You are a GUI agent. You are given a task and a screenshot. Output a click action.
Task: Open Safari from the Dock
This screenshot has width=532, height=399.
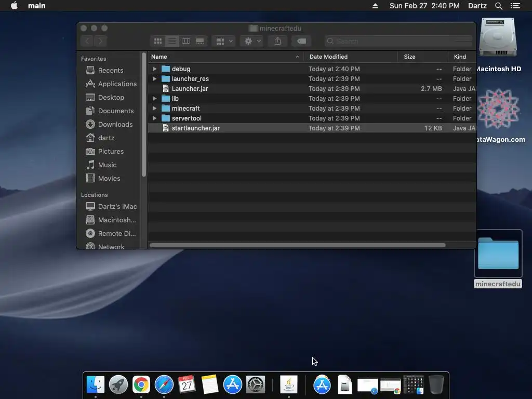pos(164,384)
